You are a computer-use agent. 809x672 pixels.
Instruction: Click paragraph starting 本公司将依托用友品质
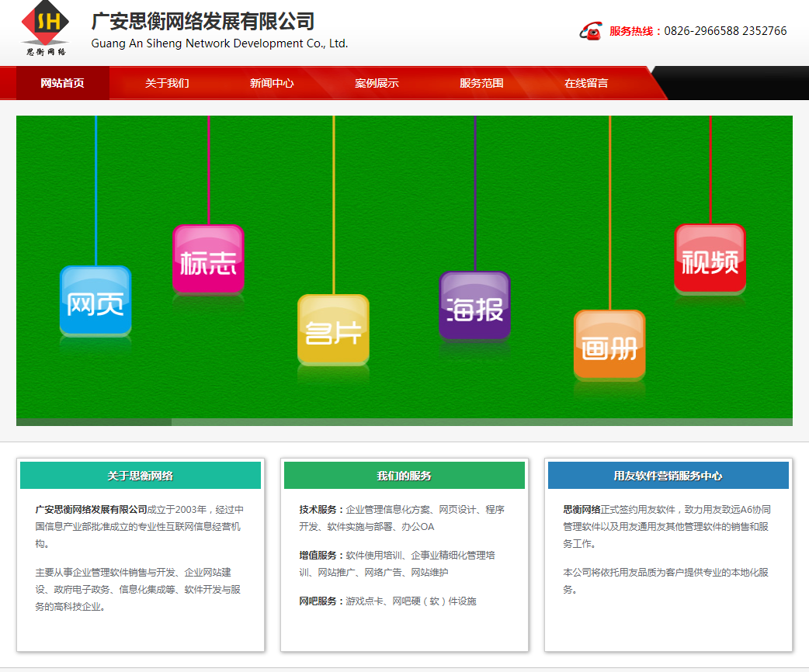(665, 580)
